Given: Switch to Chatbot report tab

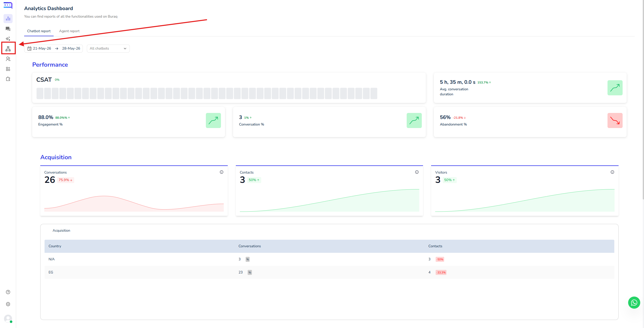Looking at the screenshot, I should coord(39,31).
